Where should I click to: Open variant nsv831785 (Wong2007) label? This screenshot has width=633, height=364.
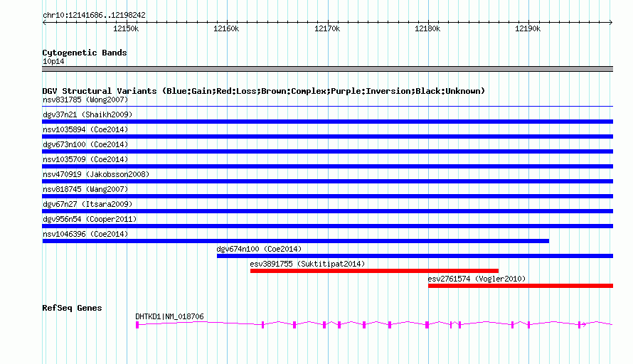(x=85, y=100)
